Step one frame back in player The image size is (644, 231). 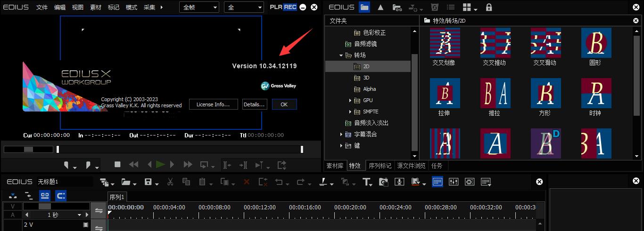[149, 164]
